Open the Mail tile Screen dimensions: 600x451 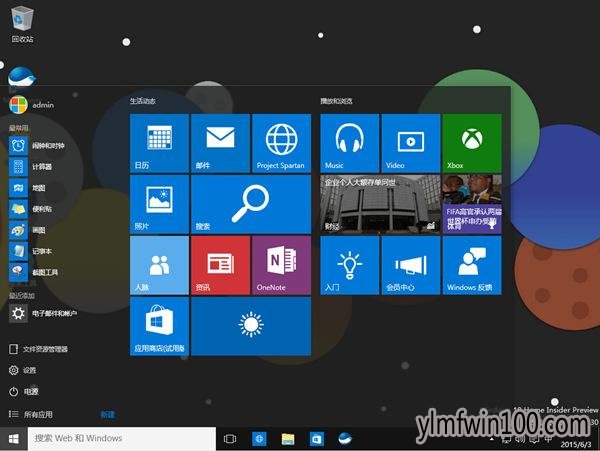tap(220, 143)
